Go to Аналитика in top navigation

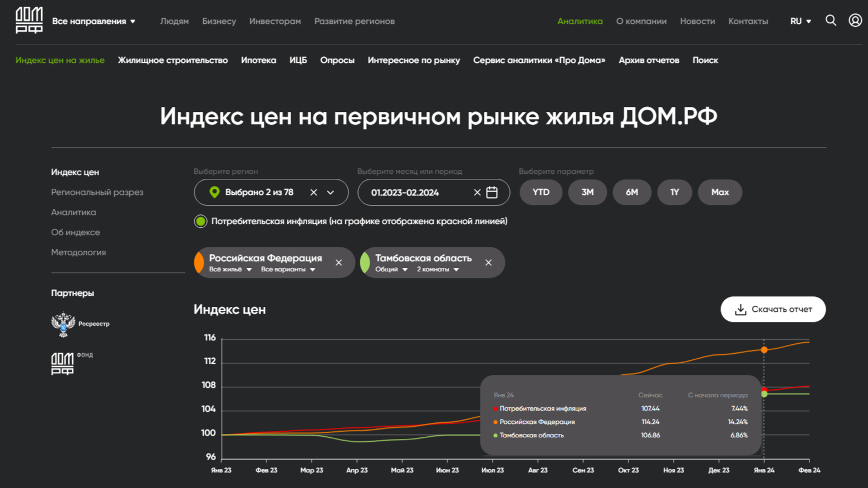click(x=580, y=21)
